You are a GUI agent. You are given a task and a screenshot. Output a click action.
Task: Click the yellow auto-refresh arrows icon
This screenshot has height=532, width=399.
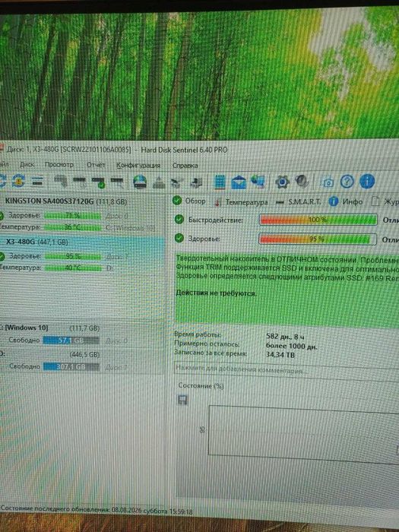pyautogui.click(x=19, y=181)
